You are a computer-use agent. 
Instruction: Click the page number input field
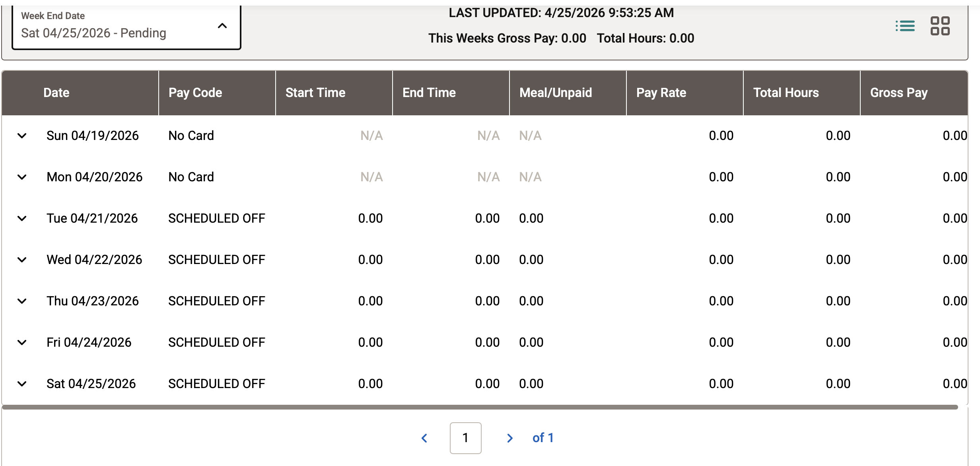click(465, 438)
